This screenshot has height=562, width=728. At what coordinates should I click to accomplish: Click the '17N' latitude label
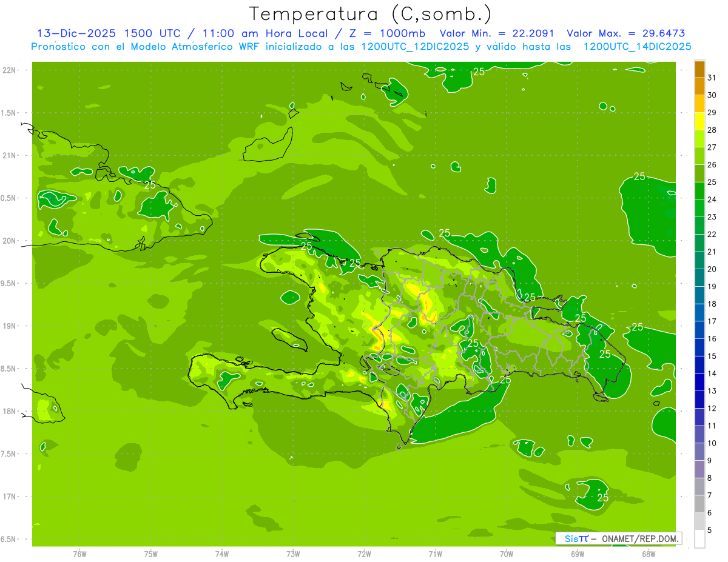[x=9, y=497]
